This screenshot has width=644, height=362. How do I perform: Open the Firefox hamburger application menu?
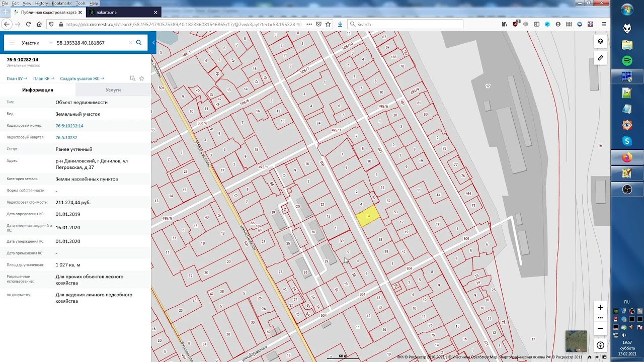(604, 24)
